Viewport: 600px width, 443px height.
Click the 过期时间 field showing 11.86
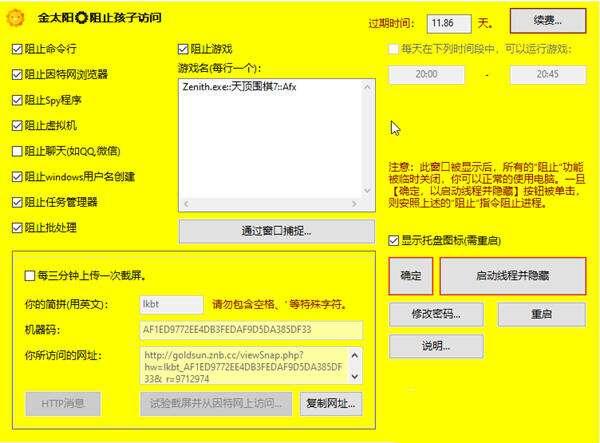449,23
